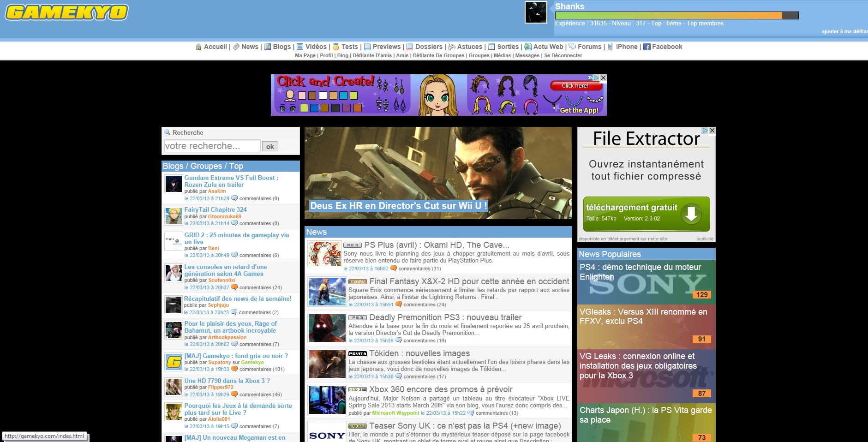This screenshot has height=442, width=868.
Task: Click the News tag icon in navbar
Action: (x=236, y=47)
